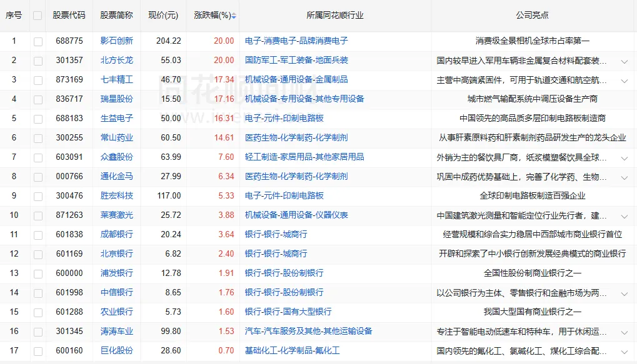The width and height of the screenshot is (637, 364).
Task: Click the 股票代码 column header
Action: point(69,16)
